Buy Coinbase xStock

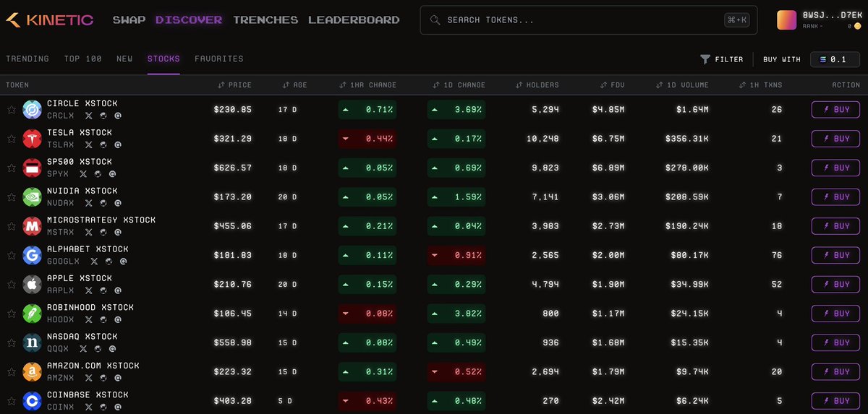[835, 401]
